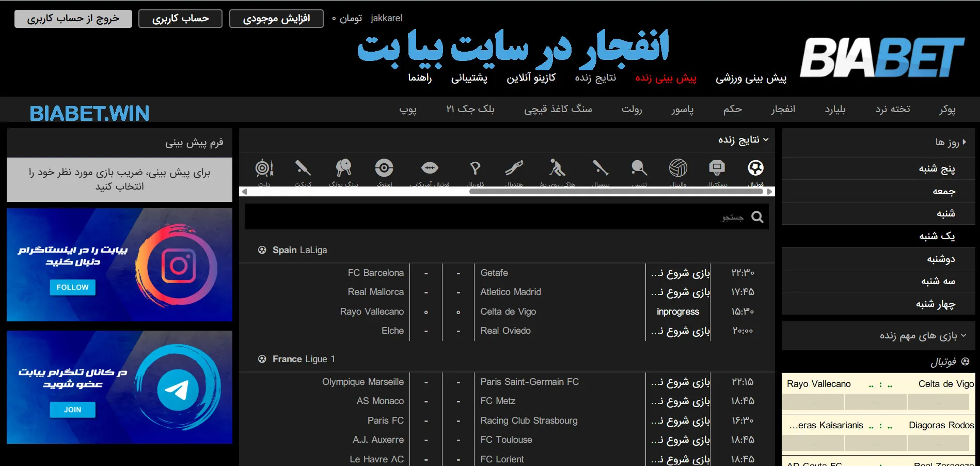This screenshot has height=466, width=980.
Task: Click the search magnifier icon
Action: 756,217
